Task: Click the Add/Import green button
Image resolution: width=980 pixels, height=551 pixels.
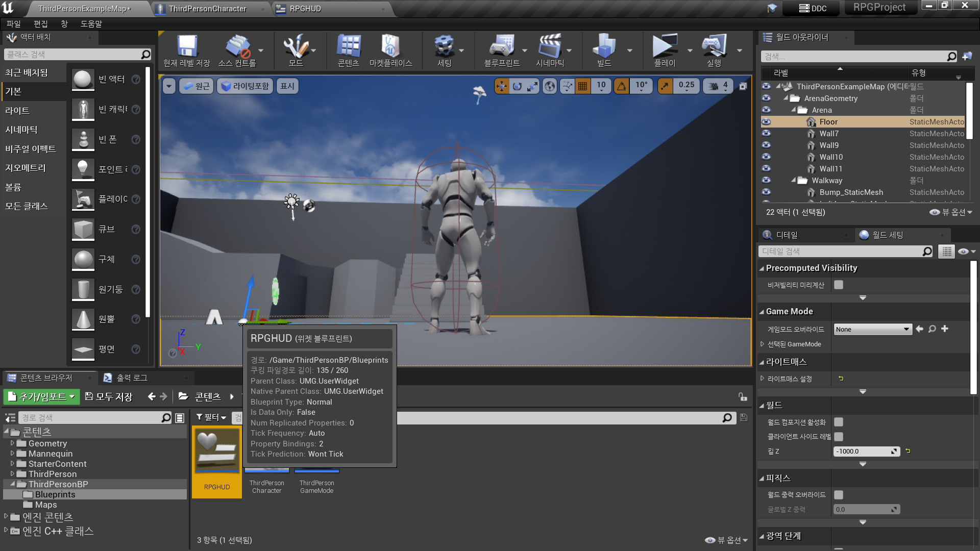Action: pos(42,397)
